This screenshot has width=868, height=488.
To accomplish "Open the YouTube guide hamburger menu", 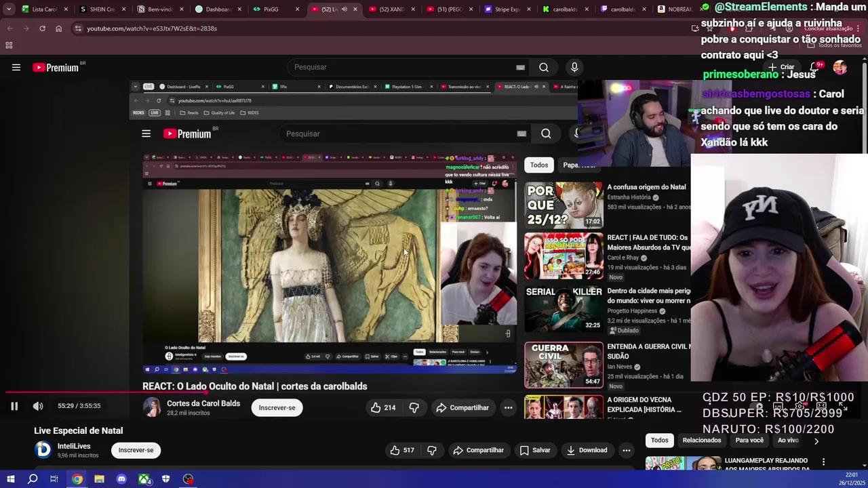I will [16, 67].
